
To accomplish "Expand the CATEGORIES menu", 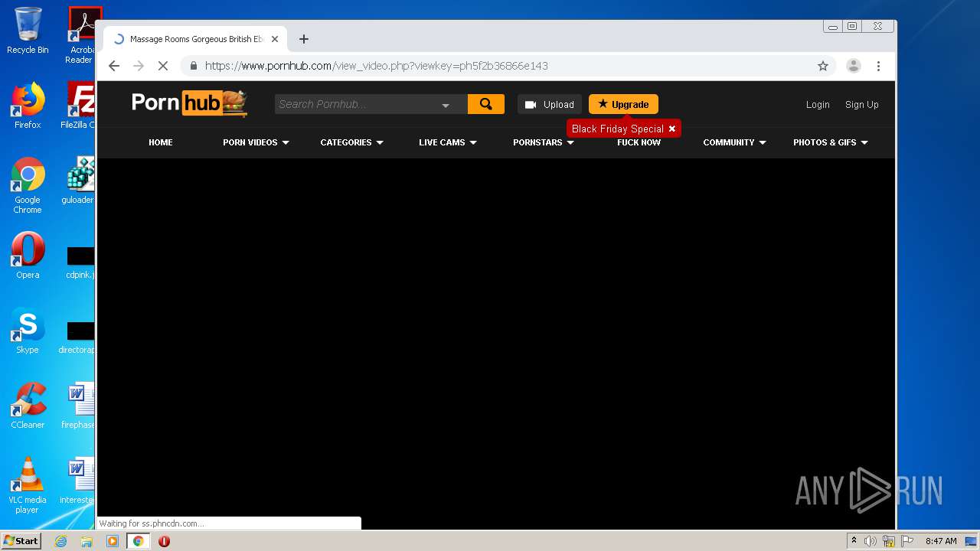I will point(351,142).
